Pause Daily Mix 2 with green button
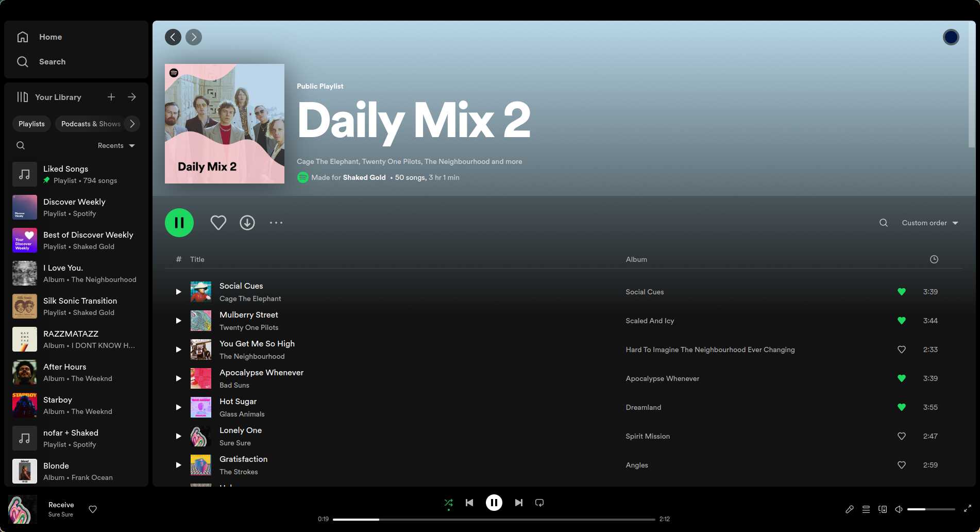The height and width of the screenshot is (532, 980). [x=179, y=223]
